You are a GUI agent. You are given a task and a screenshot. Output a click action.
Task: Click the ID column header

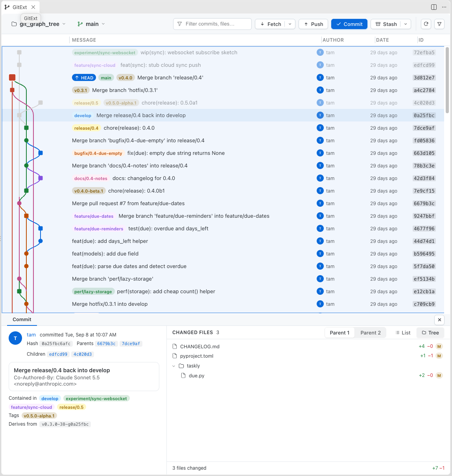(421, 40)
